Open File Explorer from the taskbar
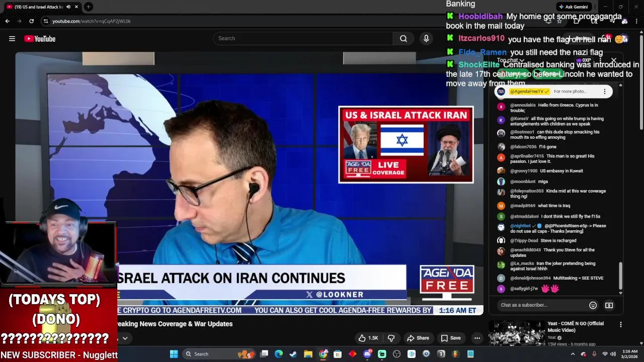 point(308,354)
